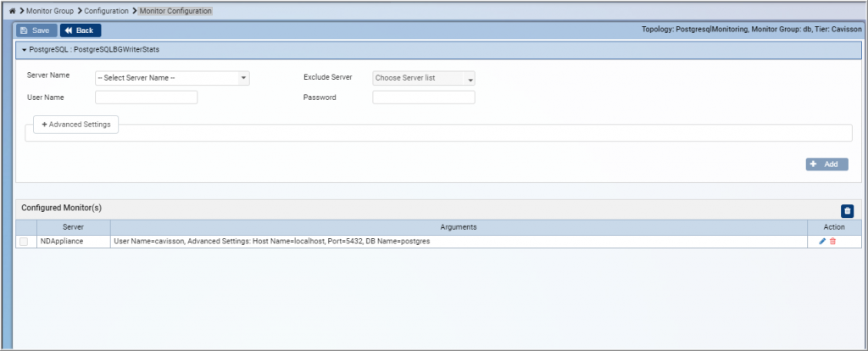Tick checkbox for NDAppliance row
Viewport: 868px width, 351px height.
pyautogui.click(x=24, y=242)
